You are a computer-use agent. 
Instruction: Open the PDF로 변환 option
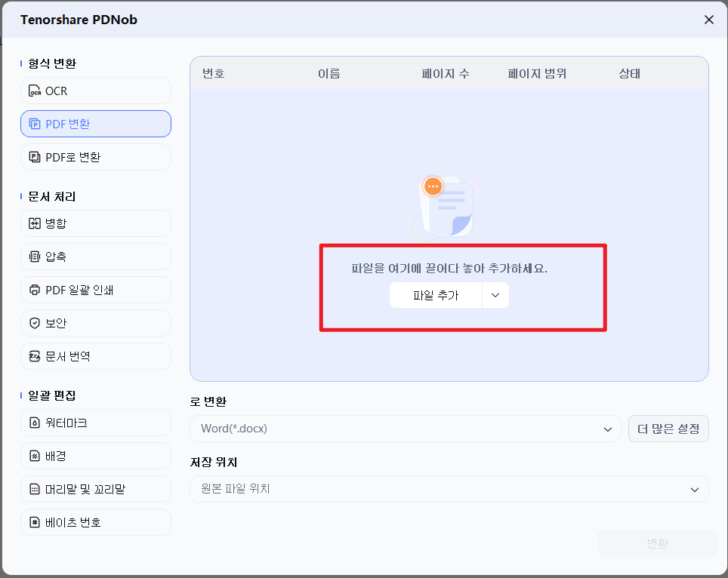click(96, 157)
